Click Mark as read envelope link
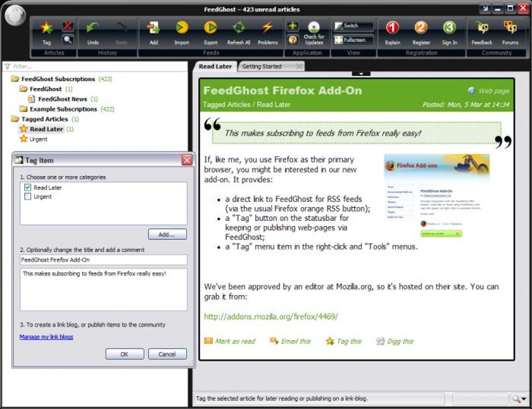 click(x=229, y=341)
